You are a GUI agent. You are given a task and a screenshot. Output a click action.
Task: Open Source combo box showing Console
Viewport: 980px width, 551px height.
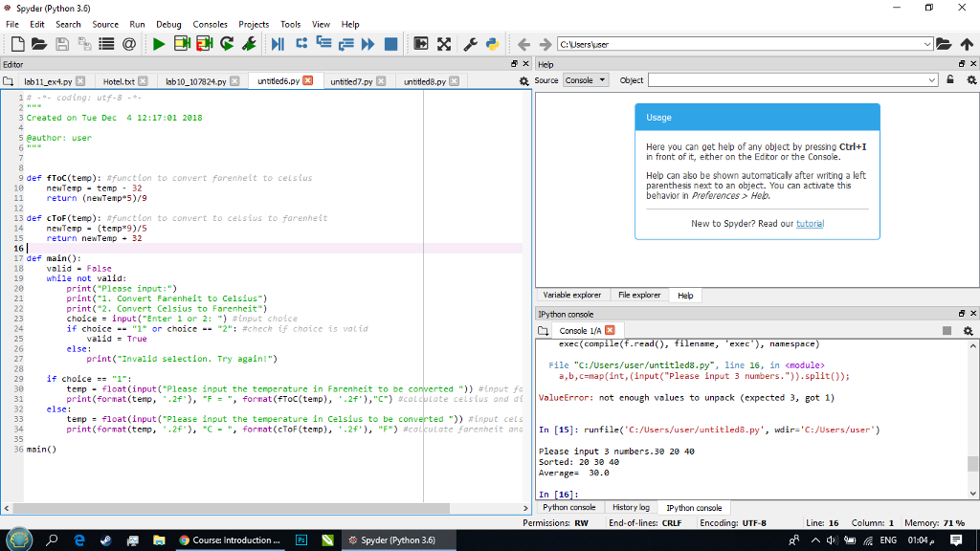pyautogui.click(x=586, y=80)
